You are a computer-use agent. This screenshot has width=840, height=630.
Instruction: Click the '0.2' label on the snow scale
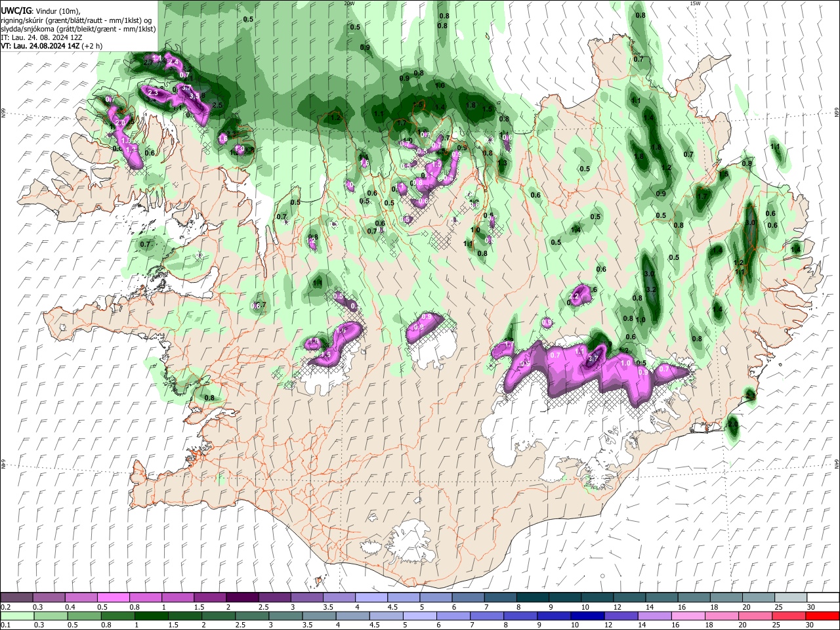5,607
